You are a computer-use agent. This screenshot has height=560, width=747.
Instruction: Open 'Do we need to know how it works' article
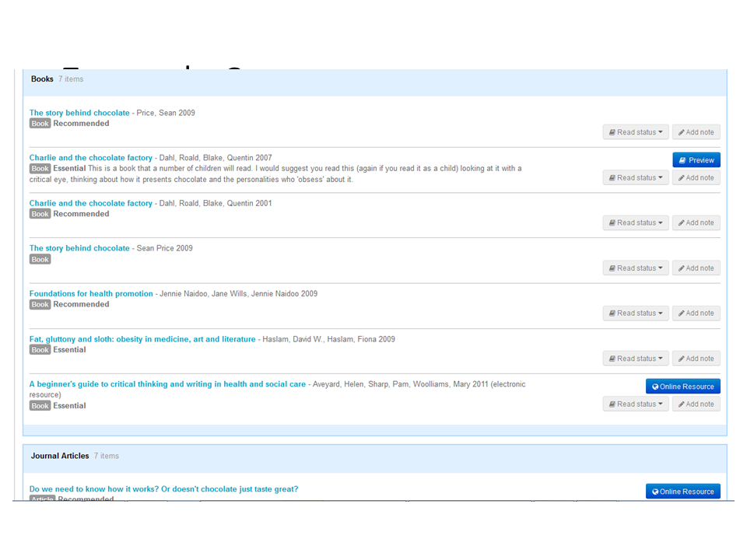[x=163, y=489]
